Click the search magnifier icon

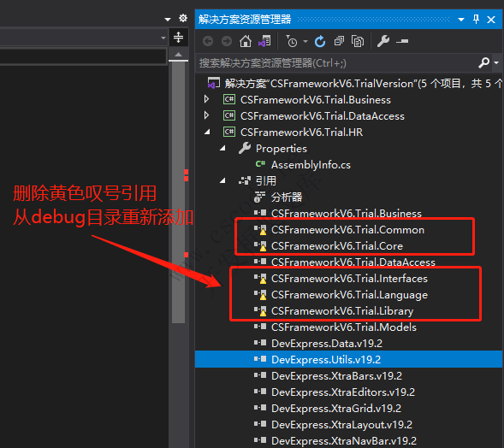click(483, 62)
